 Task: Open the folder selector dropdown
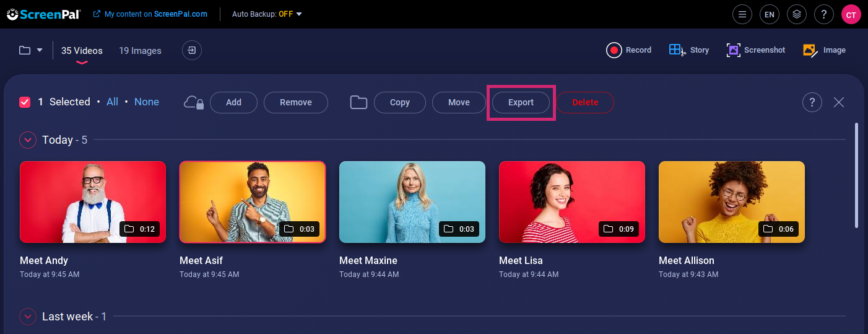(x=30, y=50)
